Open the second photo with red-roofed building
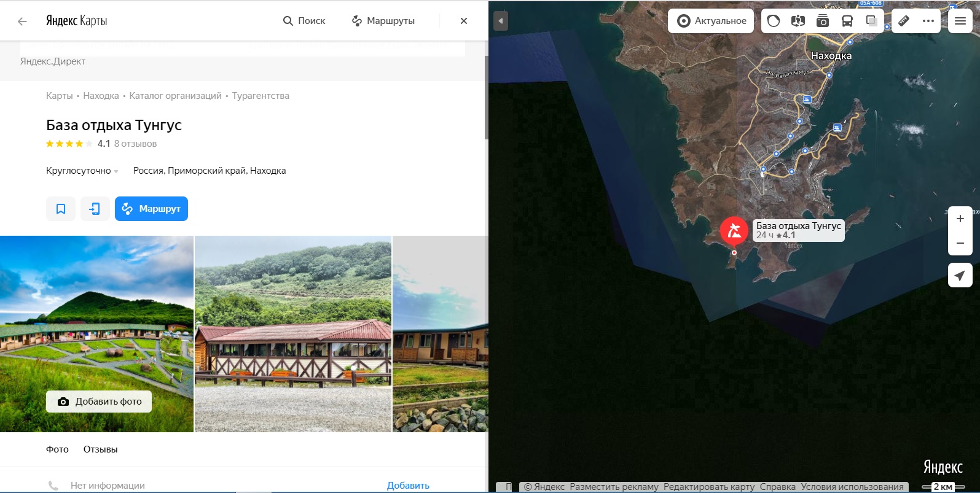The height and width of the screenshot is (493, 980). 293,334
